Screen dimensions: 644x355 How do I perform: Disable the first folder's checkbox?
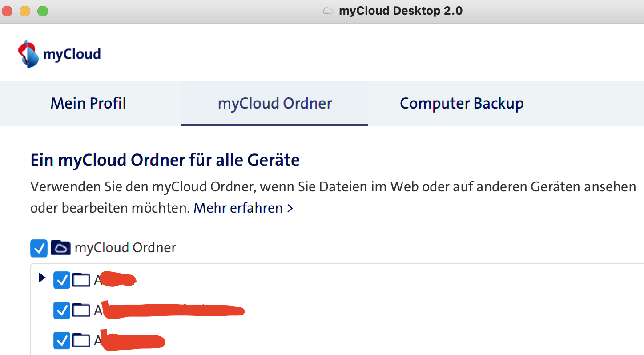pos(61,280)
